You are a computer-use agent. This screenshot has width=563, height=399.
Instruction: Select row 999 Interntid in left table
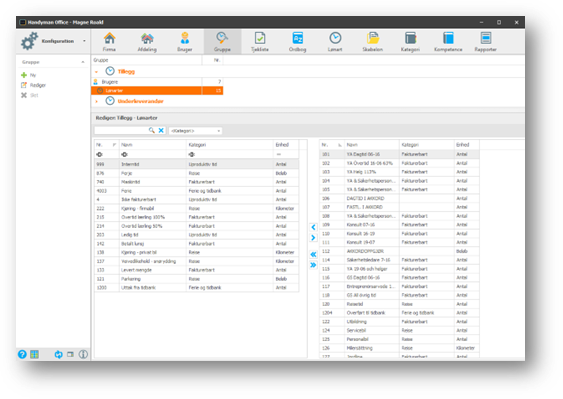[x=196, y=164]
